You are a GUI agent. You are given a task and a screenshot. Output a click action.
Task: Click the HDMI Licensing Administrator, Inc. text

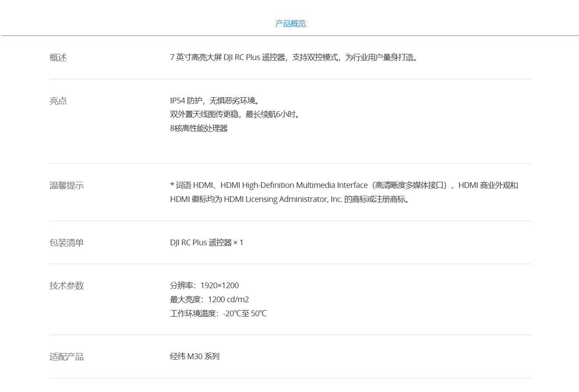click(283, 199)
